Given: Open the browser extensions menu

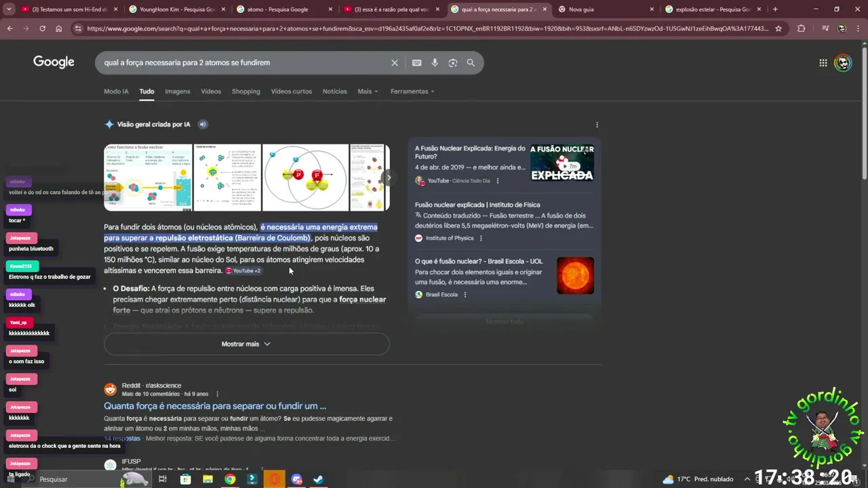Looking at the screenshot, I should [801, 28].
